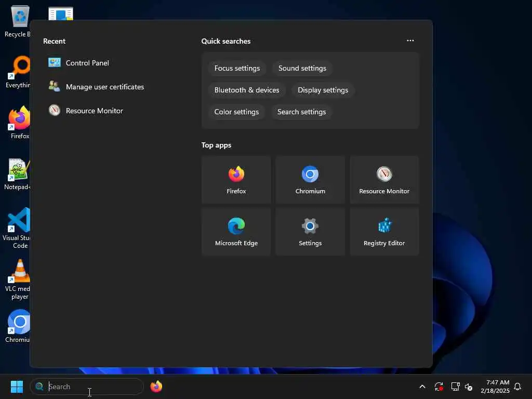Click the sync status tray icon
Screen dimensions: 532x399
tap(438, 387)
